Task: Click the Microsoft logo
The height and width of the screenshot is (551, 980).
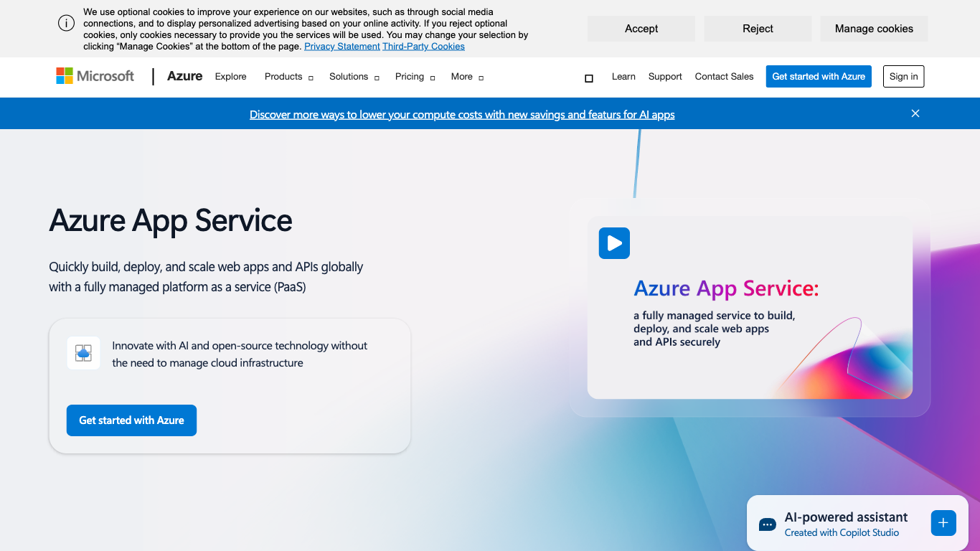Action: (x=95, y=76)
